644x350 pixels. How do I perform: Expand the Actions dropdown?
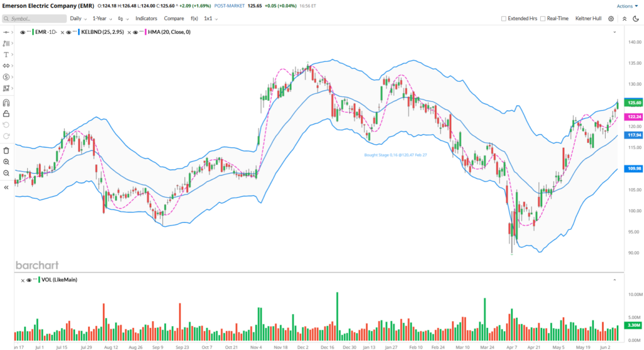coord(627,6)
